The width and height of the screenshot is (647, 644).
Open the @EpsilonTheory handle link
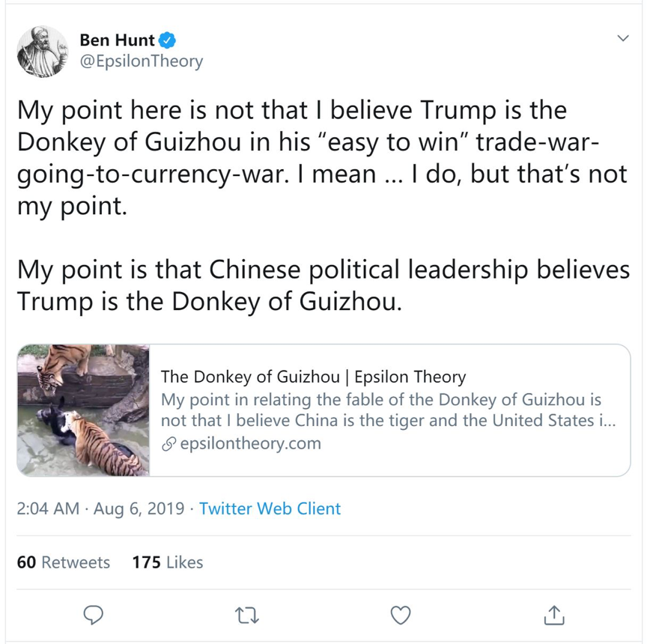coord(141,61)
